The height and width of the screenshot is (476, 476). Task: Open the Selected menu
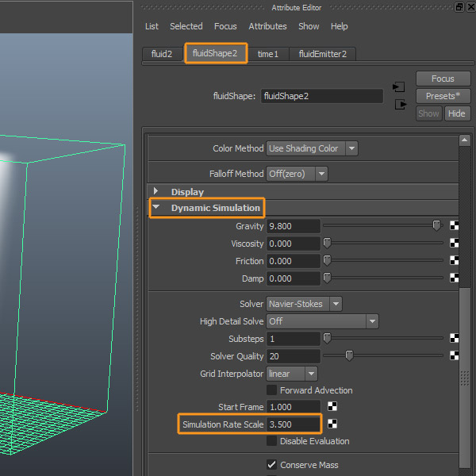[186, 26]
